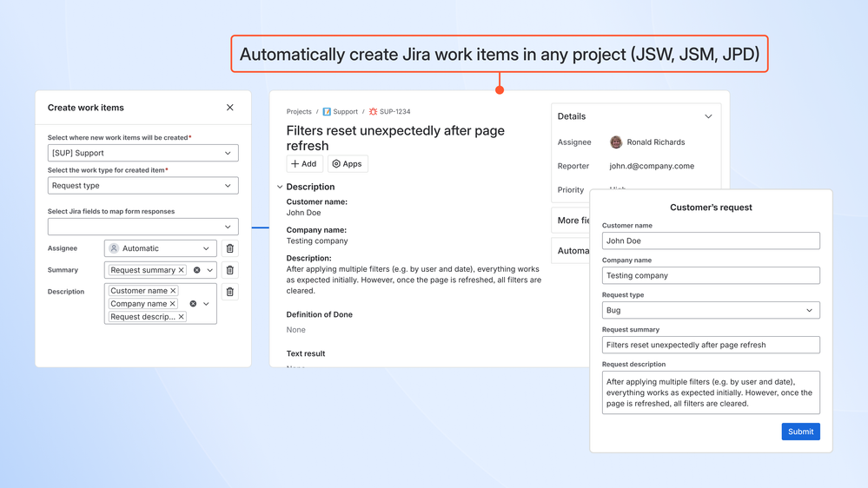Image resolution: width=868 pixels, height=488 pixels.
Task: Click the Request summary input field
Action: pyautogui.click(x=711, y=345)
